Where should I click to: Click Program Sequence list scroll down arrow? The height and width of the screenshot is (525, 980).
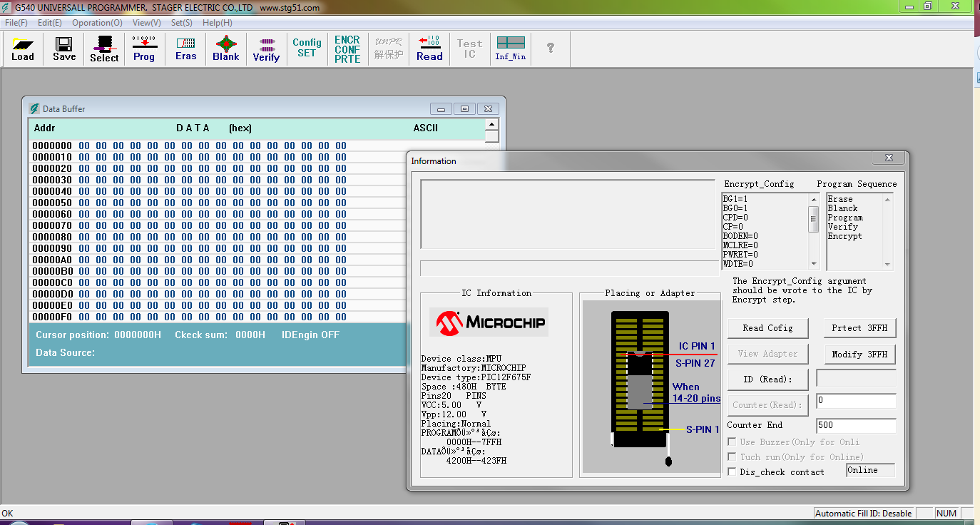tap(888, 265)
